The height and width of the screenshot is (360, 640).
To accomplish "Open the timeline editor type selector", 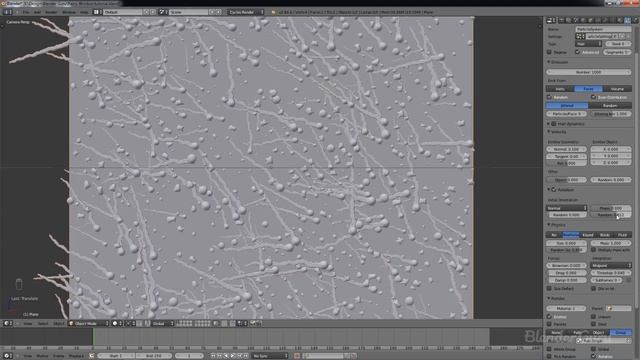I will (x=7, y=356).
